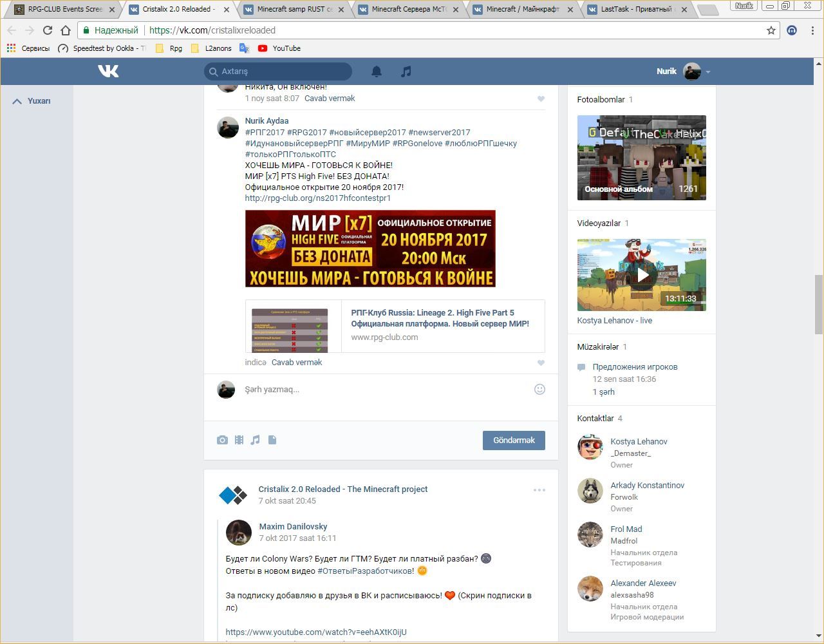Open Alexander Alexeev's contact profile
This screenshot has height=644, width=824.
[x=644, y=583]
